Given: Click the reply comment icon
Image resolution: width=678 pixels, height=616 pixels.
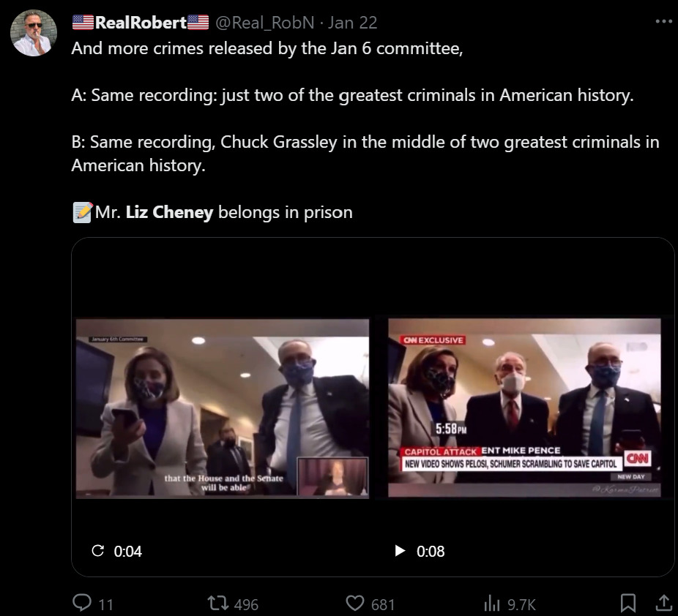Looking at the screenshot, I should coord(82,603).
